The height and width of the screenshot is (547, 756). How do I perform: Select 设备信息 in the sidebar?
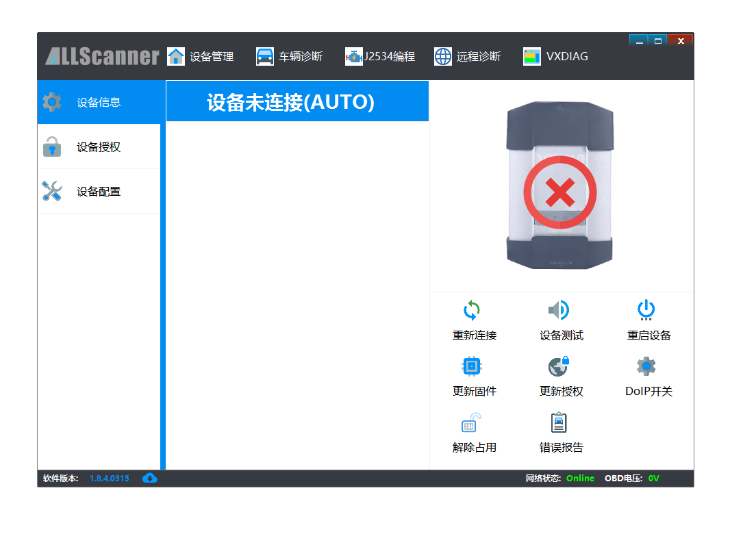coord(99,102)
